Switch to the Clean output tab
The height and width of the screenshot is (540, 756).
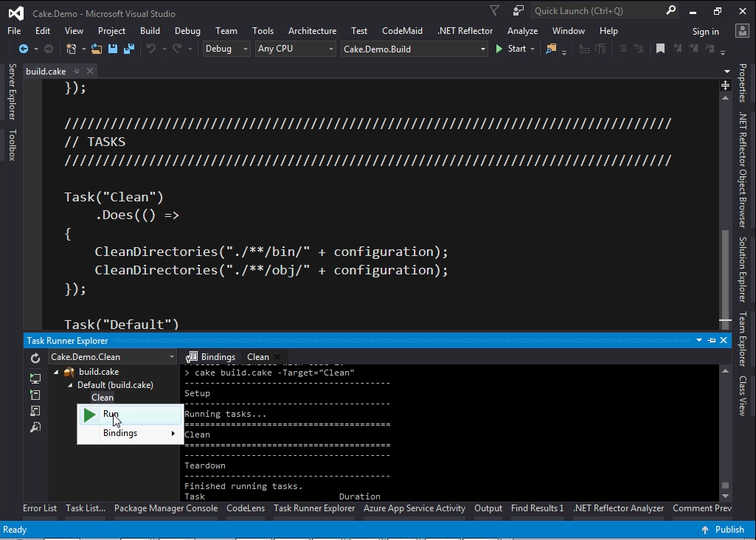click(258, 357)
